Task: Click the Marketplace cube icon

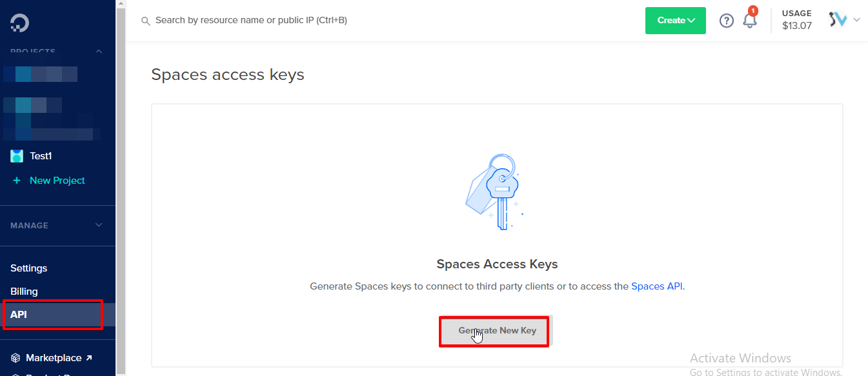Action: [x=15, y=358]
